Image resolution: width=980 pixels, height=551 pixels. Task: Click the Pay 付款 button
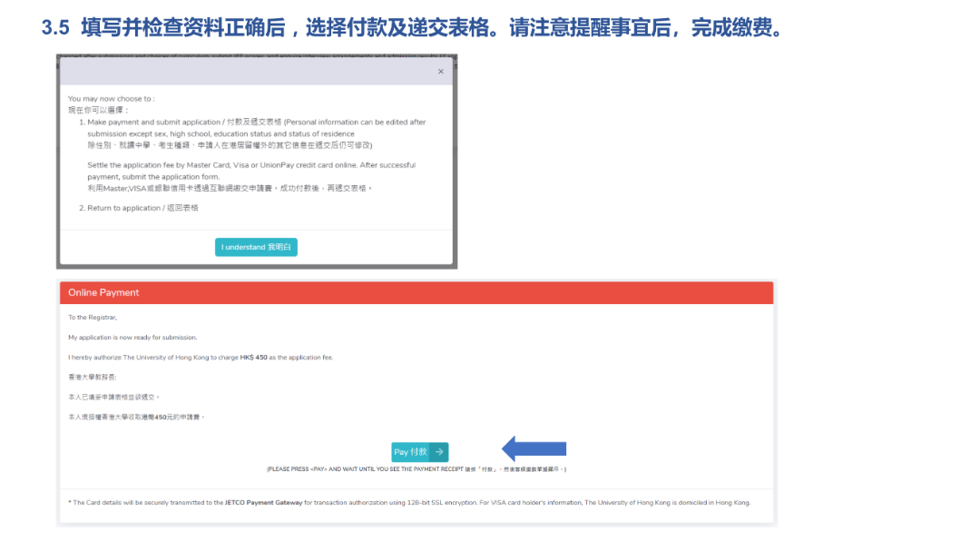(419, 451)
